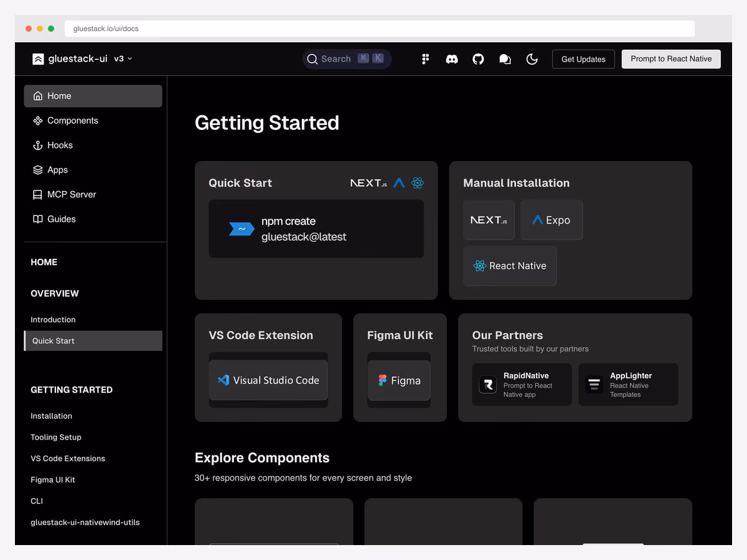Click the Apps layers icon in sidebar

37,170
